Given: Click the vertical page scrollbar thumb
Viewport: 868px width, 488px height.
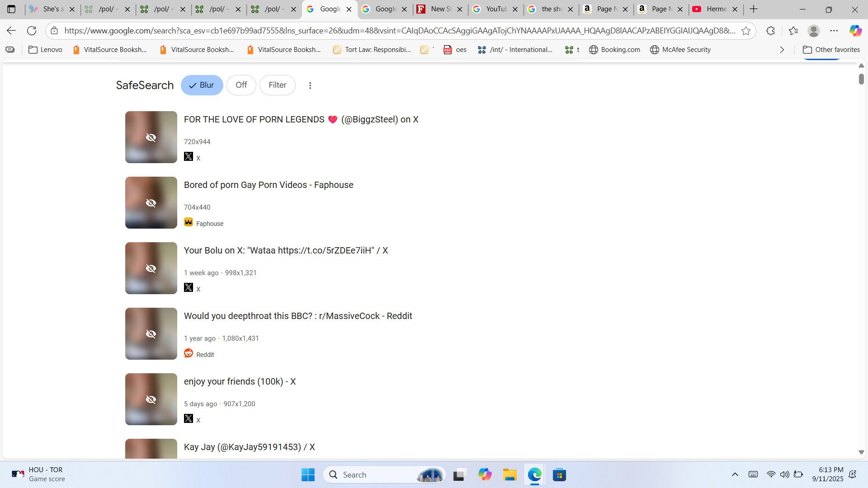Looking at the screenshot, I should [861, 79].
